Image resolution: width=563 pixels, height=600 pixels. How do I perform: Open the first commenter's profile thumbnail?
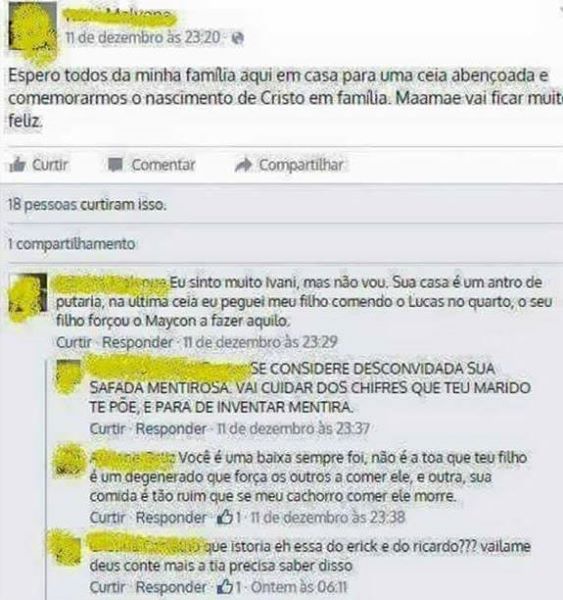coord(28,293)
